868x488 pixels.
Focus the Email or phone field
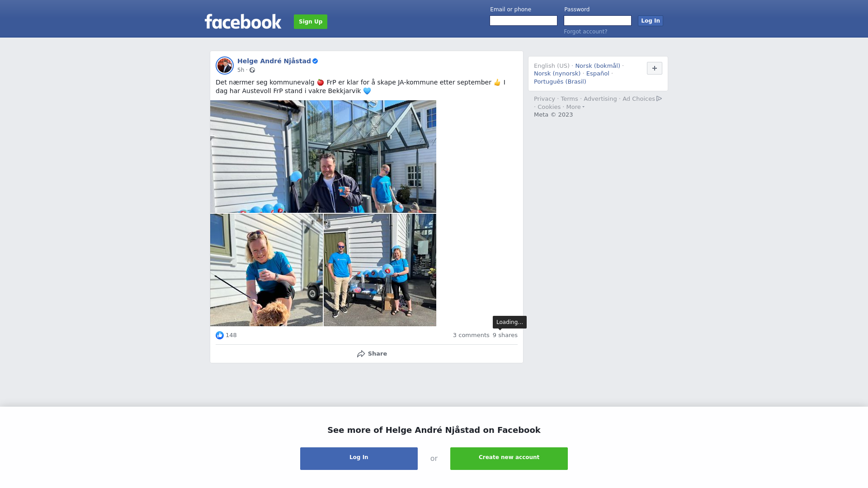pos(524,21)
